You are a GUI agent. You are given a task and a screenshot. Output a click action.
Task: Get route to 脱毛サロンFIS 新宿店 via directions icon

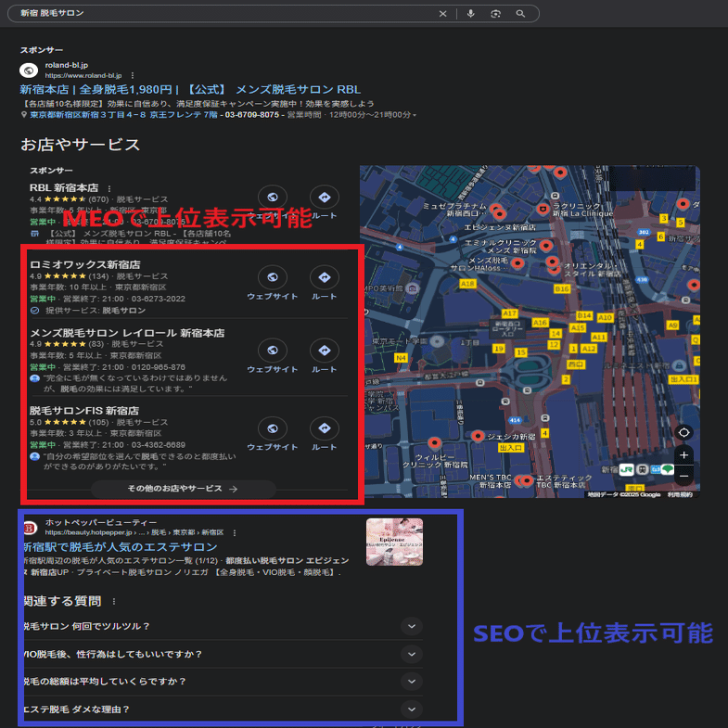(x=324, y=428)
